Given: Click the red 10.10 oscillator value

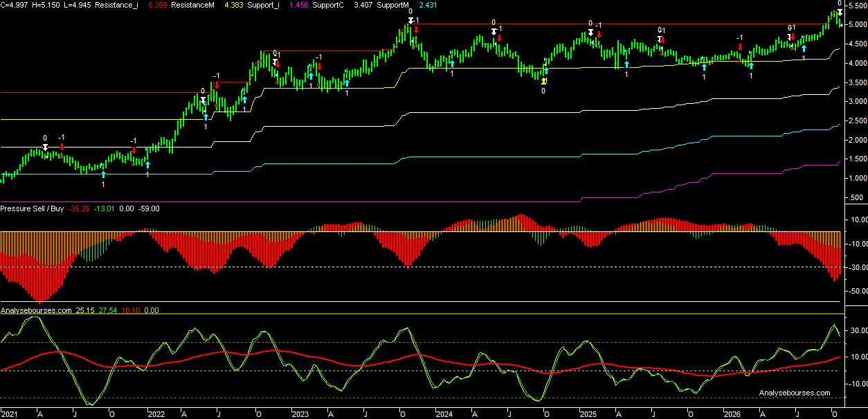Looking at the screenshot, I should tap(130, 311).
